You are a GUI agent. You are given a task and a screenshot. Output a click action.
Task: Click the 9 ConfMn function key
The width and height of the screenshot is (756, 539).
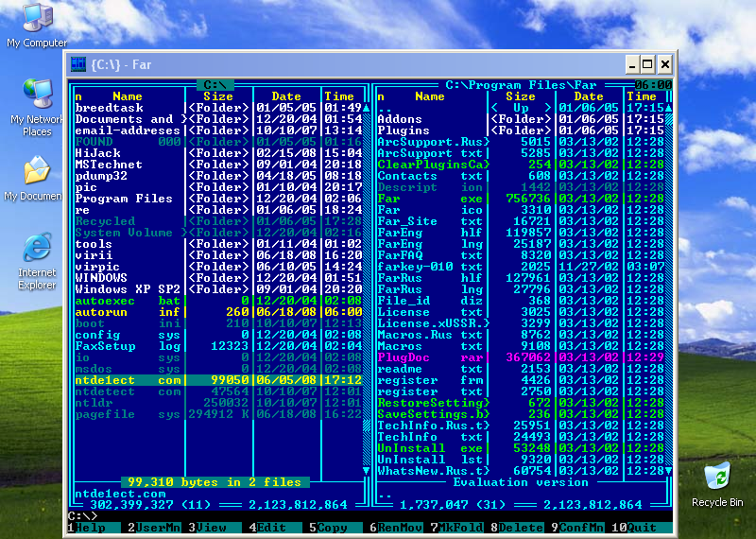coord(577,528)
